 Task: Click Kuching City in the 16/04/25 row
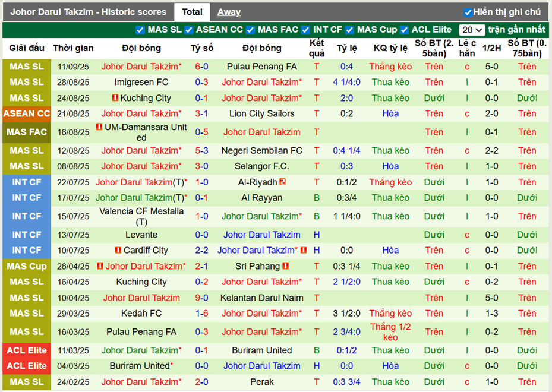click(x=141, y=282)
